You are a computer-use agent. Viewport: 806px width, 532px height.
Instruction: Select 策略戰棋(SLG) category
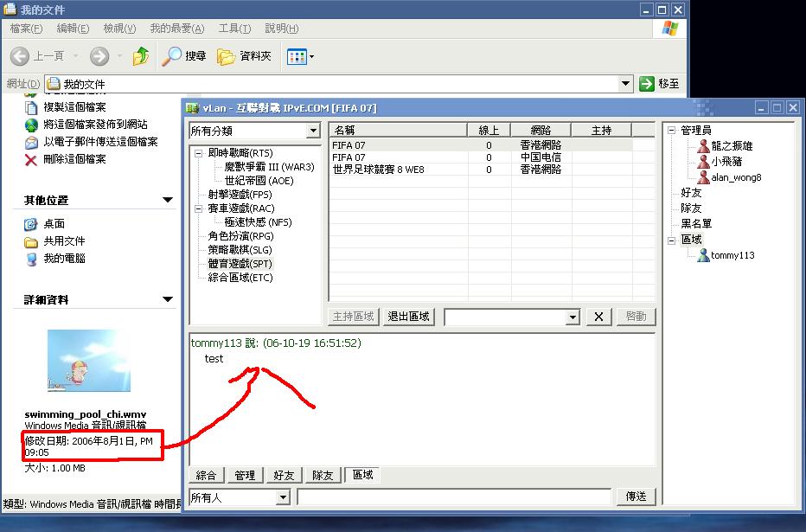[x=240, y=250]
